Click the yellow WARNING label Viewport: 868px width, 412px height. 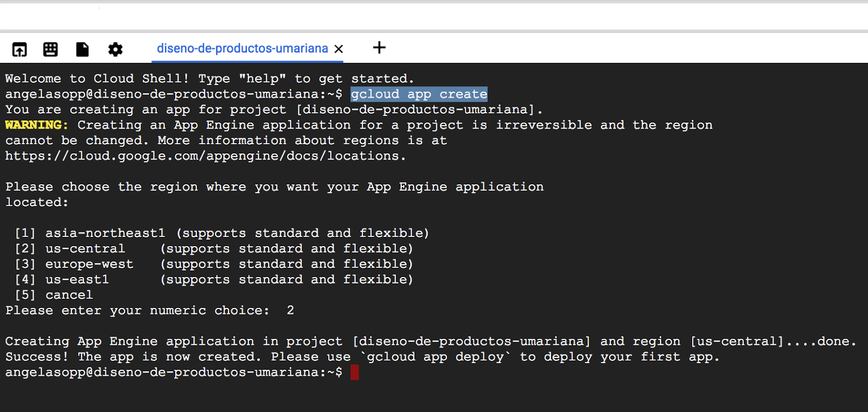coord(36,125)
